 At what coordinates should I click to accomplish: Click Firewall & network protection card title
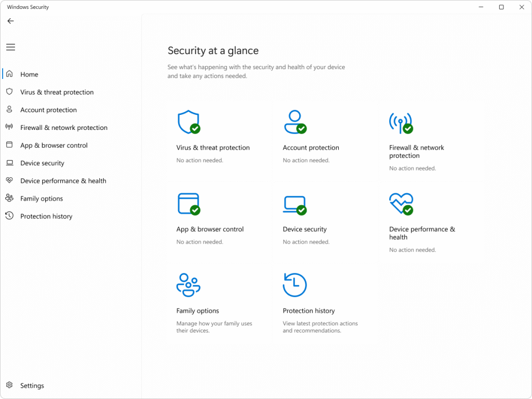pyautogui.click(x=417, y=152)
